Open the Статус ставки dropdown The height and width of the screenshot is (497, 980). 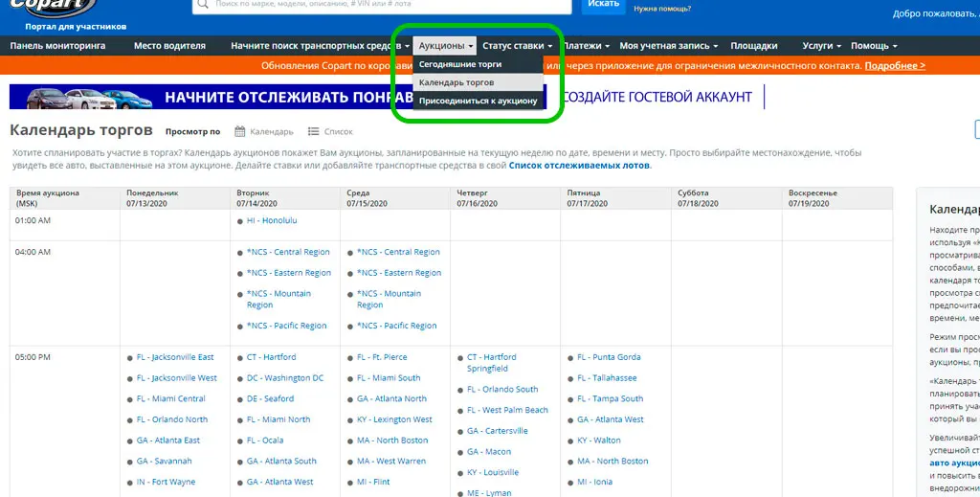[517, 46]
